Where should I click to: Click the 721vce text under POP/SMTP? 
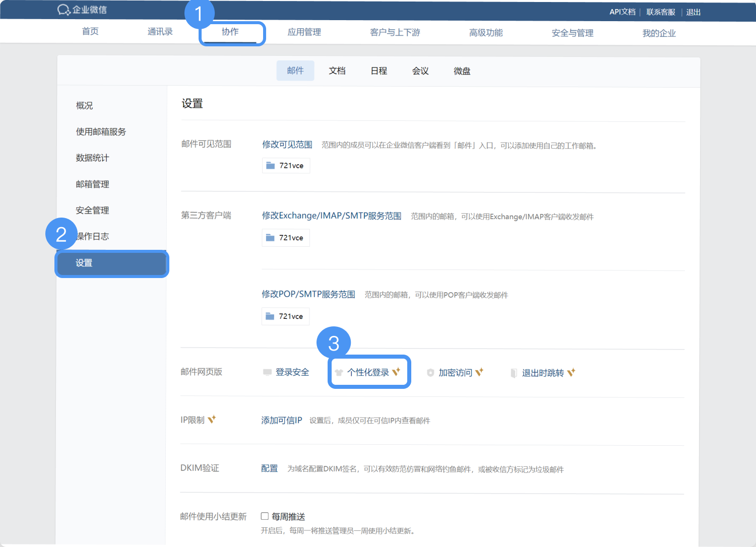click(x=291, y=316)
